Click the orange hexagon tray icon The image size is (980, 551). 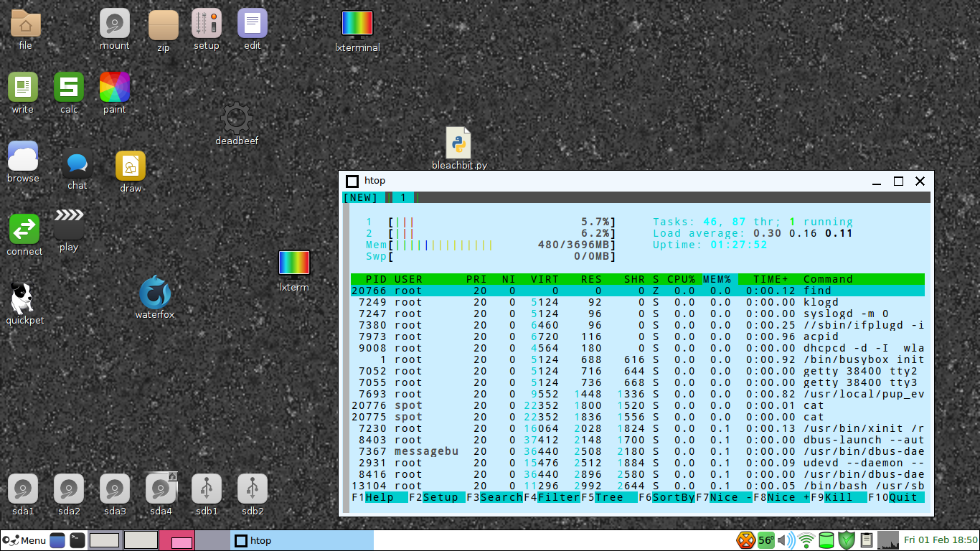coord(746,540)
